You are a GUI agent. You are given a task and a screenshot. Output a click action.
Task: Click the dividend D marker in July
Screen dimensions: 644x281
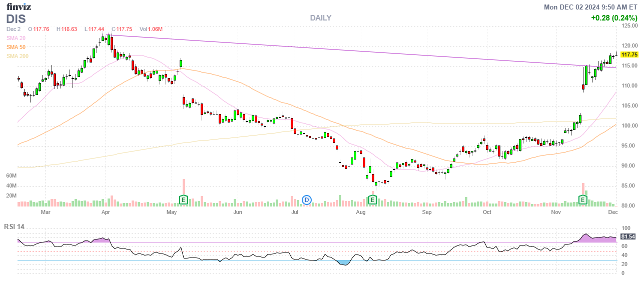(x=307, y=200)
